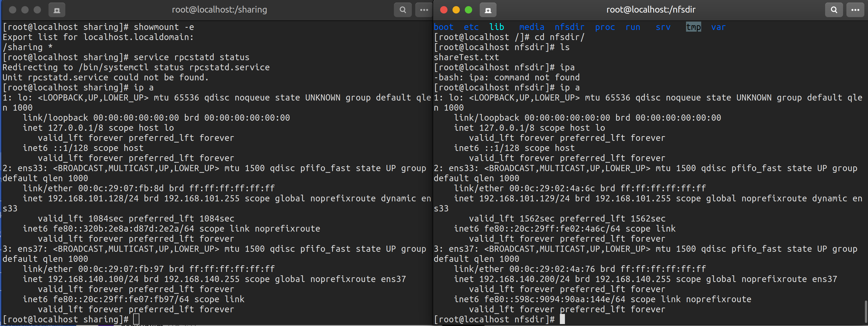Viewport: 868px width, 326px height.
Task: Click inet6 fe80::320b:2e8a:d87d:2e2a/64 address
Action: click(123, 229)
